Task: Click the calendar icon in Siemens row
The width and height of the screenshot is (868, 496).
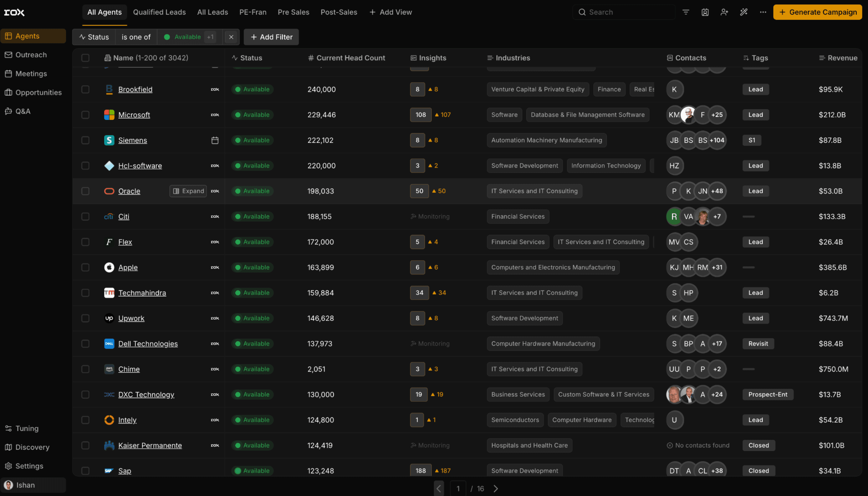Action: [x=215, y=140]
